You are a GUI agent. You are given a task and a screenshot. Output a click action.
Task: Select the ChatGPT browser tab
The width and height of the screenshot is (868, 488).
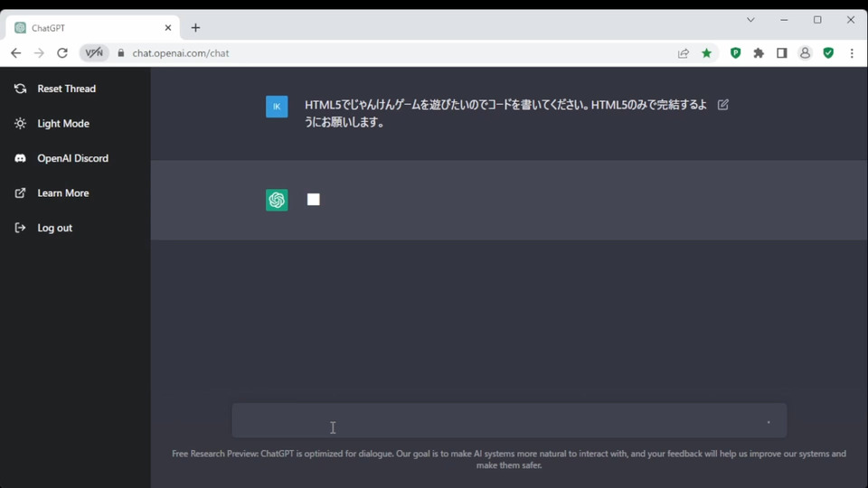click(x=92, y=28)
